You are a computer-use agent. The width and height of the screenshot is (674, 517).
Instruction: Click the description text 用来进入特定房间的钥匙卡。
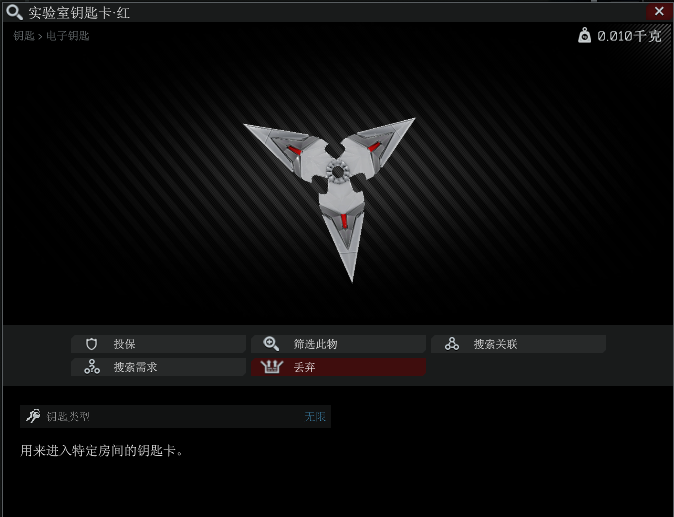[102, 450]
